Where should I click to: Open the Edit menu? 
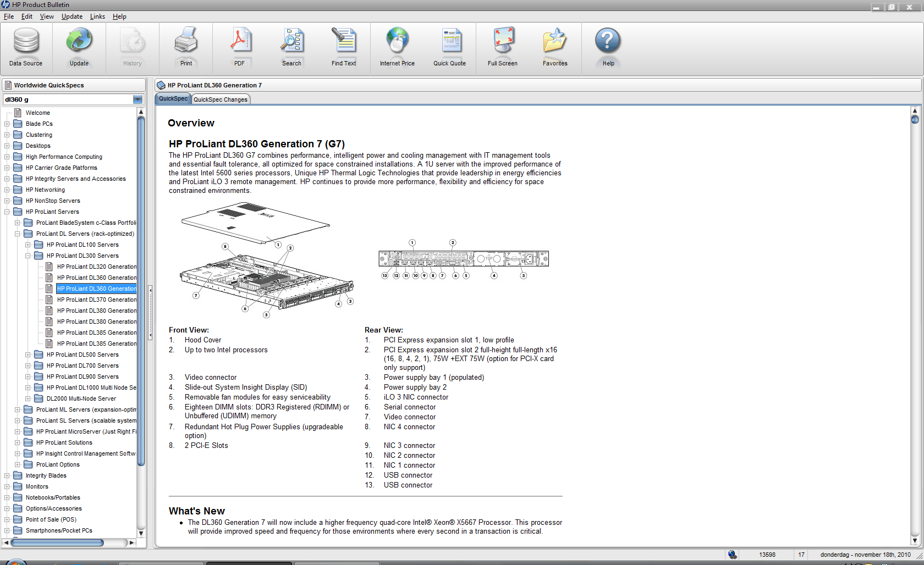coord(27,16)
